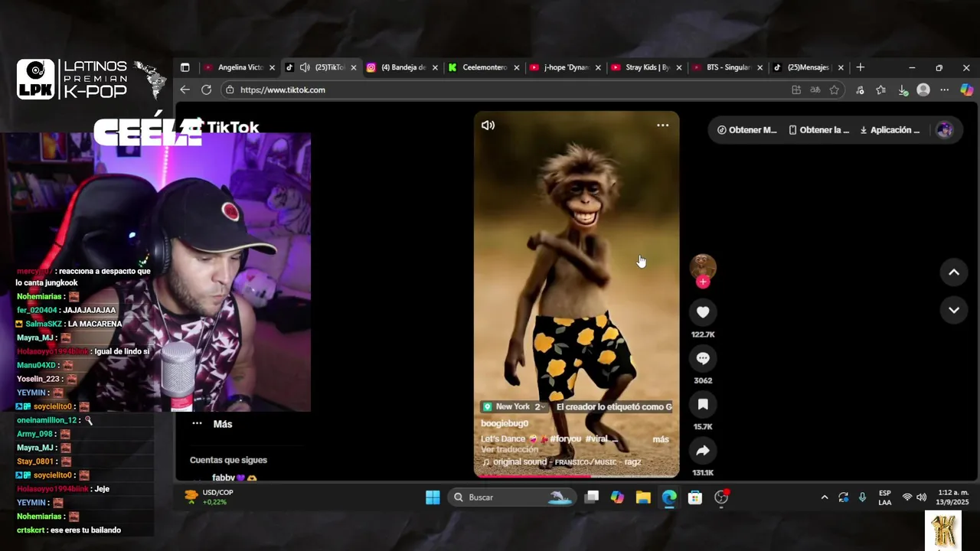Mute the tab audio speaker icon
Viewport: 980px width, 551px height.
(x=305, y=67)
